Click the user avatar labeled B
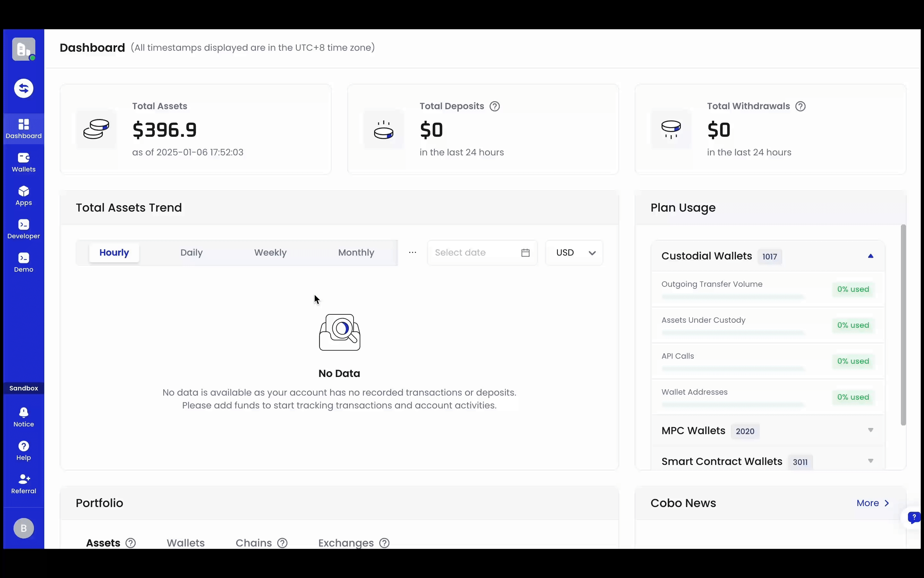This screenshot has width=924, height=578. 24,528
